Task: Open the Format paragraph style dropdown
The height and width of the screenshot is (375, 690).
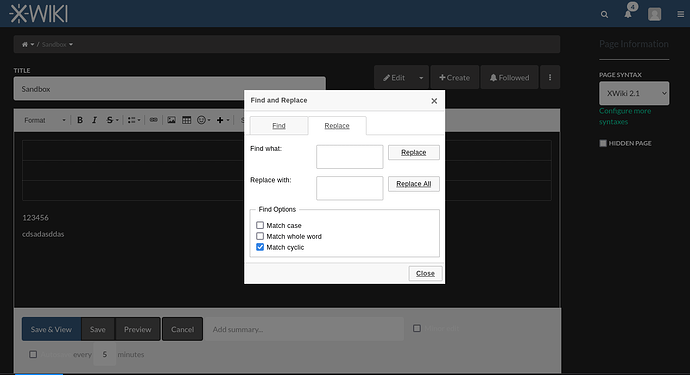Action: [44, 120]
